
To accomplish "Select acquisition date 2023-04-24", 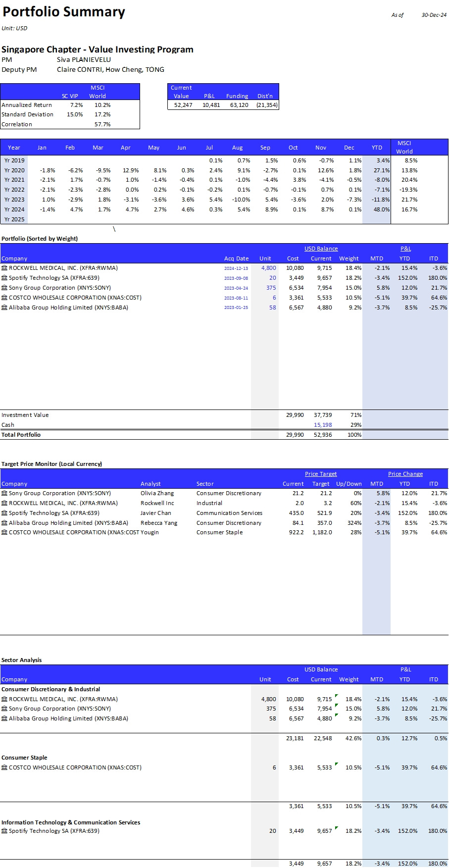I will click(236, 288).
